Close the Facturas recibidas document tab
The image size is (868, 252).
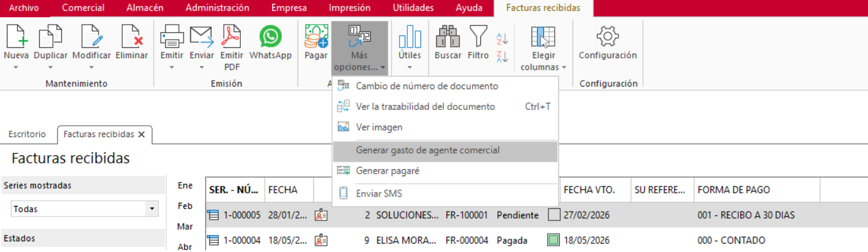[142, 135]
